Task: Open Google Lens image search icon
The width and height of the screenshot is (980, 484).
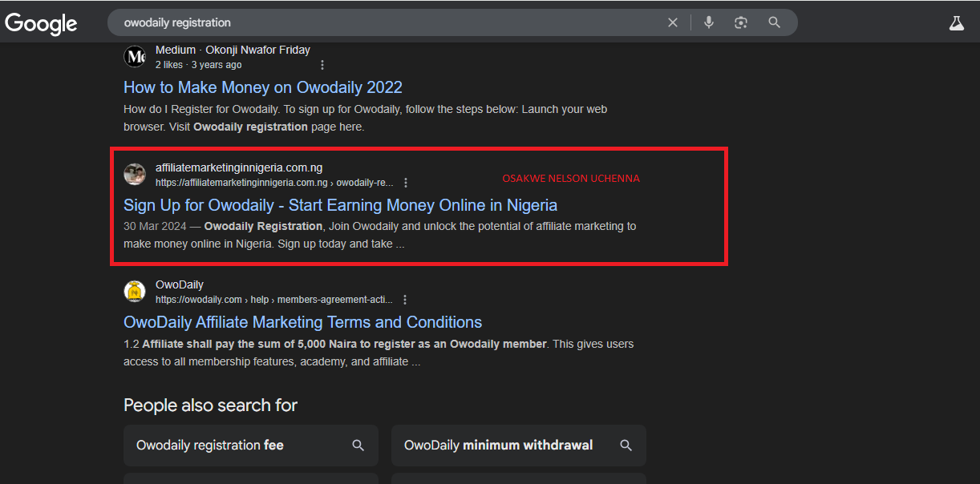Action: point(741,22)
